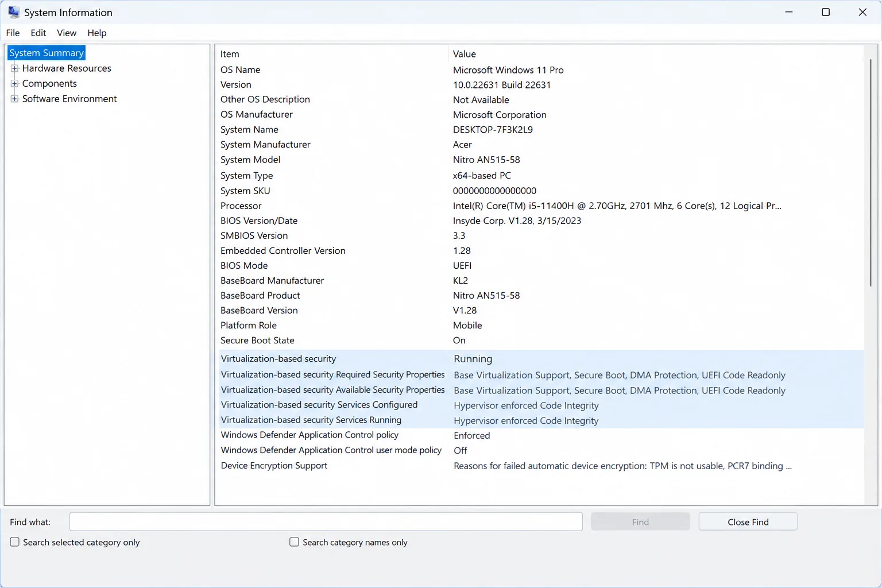Select the System SKU row
882x588 pixels.
point(541,191)
